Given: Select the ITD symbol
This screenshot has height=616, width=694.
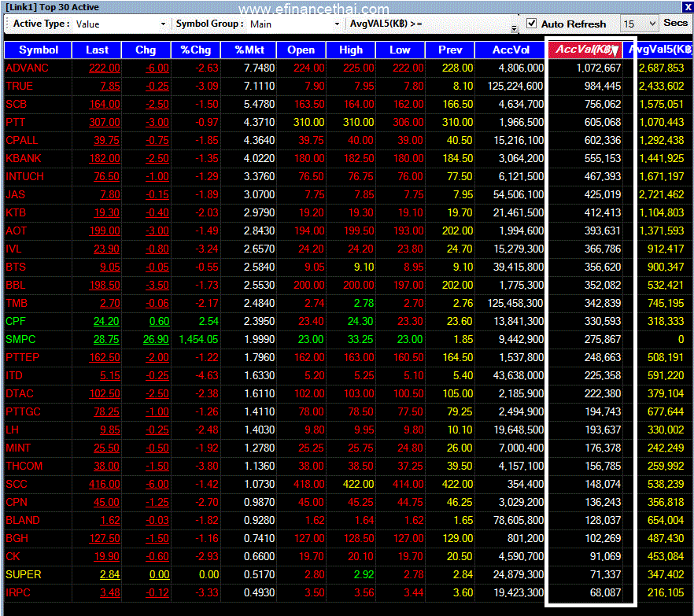Looking at the screenshot, I should tap(14, 376).
